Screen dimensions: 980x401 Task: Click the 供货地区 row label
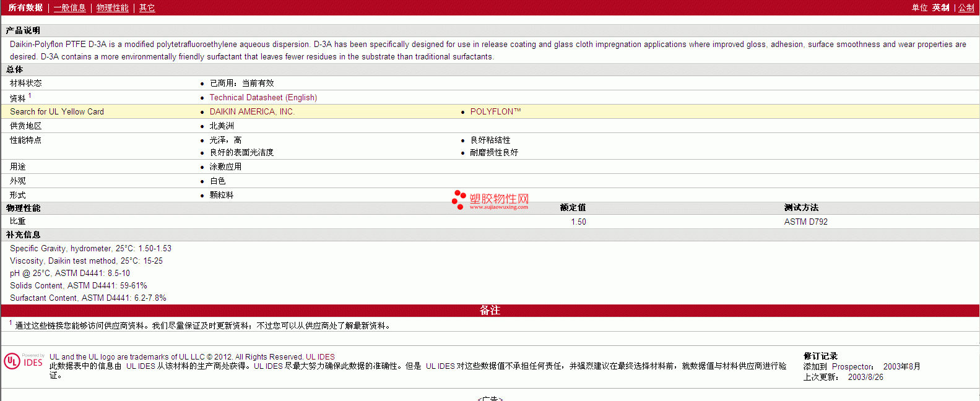[x=26, y=126]
